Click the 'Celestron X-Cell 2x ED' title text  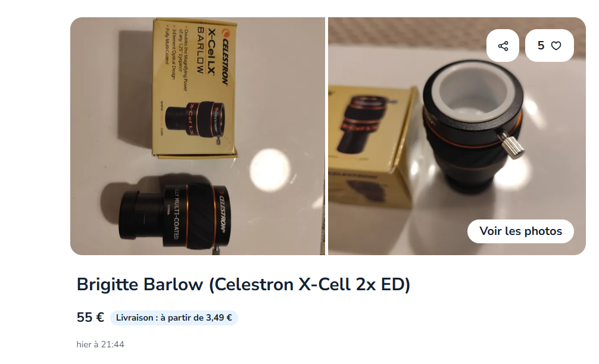click(310, 285)
